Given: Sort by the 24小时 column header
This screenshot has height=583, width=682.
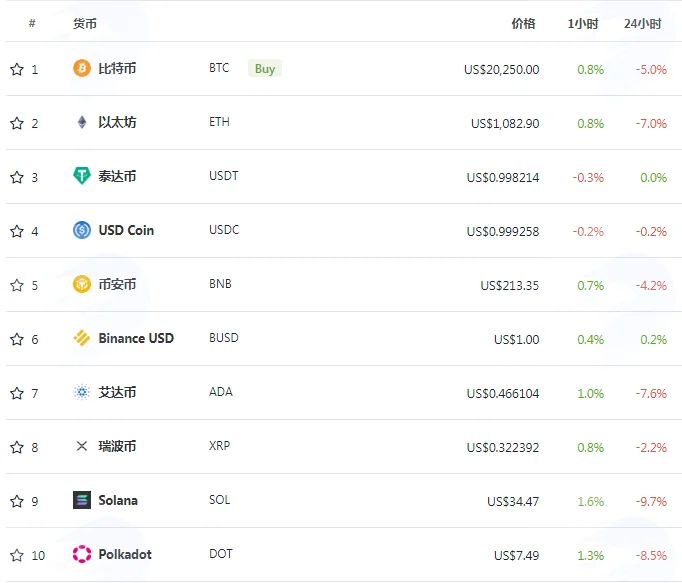Looking at the screenshot, I should [642, 23].
